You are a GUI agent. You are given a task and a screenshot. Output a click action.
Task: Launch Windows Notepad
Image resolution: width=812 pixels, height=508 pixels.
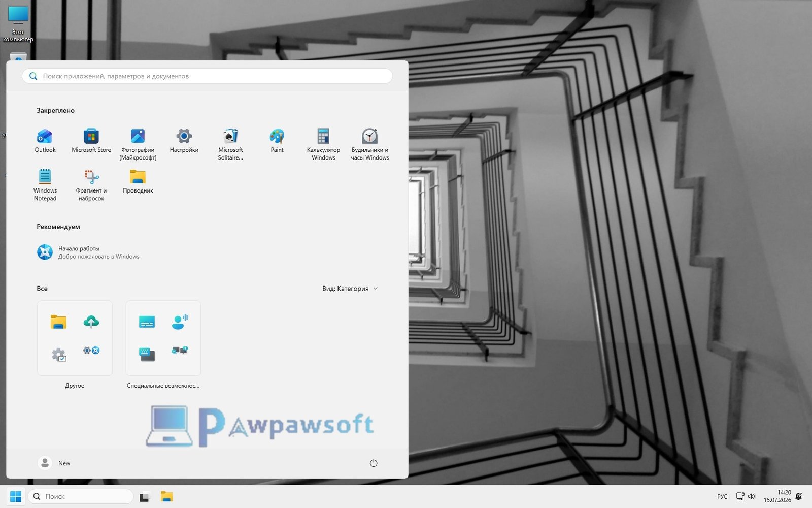coord(45,185)
